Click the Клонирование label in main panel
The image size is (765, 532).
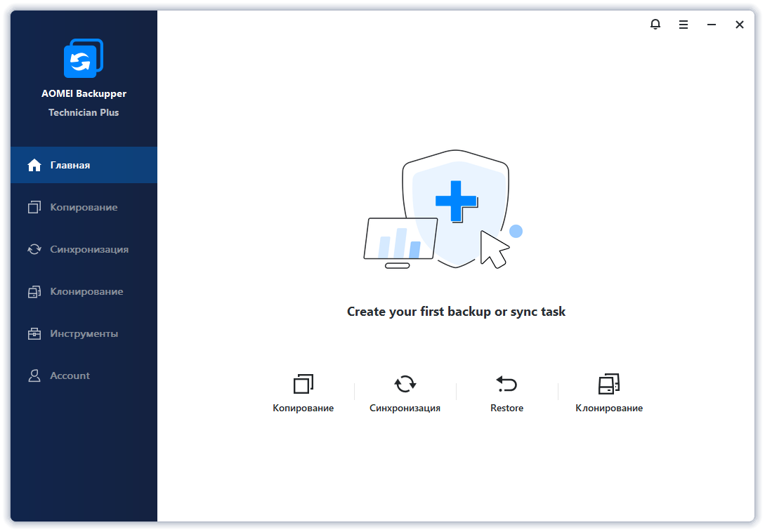[609, 408]
